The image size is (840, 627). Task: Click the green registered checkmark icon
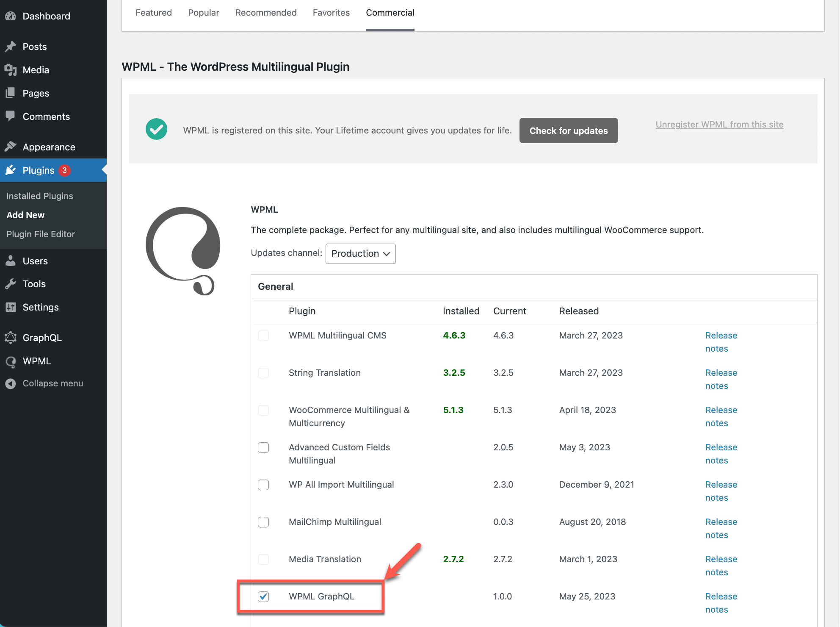[x=156, y=129]
